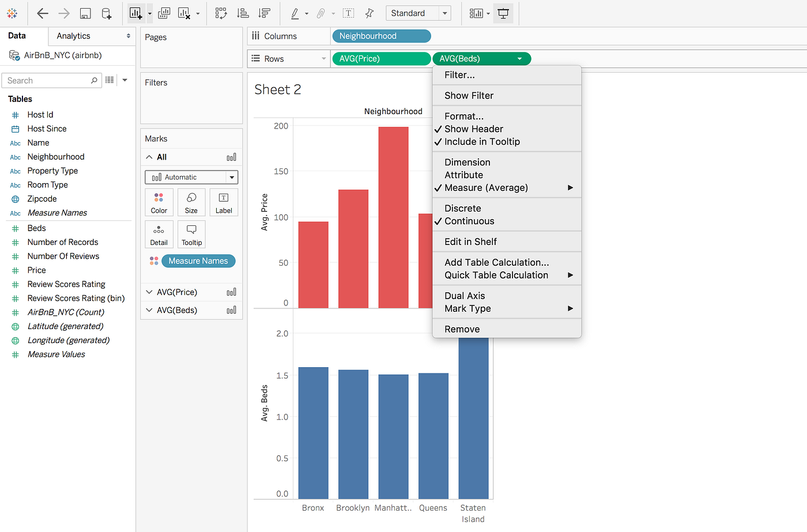This screenshot has height=532, width=807.
Task: Open Show/Hide Cards toolbar icon
Action: (476, 13)
